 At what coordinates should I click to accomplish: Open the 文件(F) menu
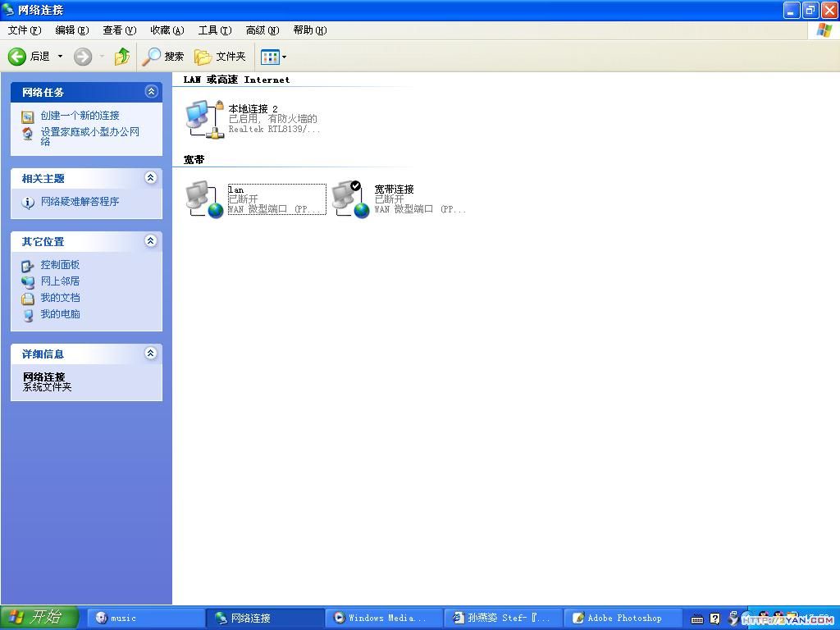pyautogui.click(x=24, y=30)
